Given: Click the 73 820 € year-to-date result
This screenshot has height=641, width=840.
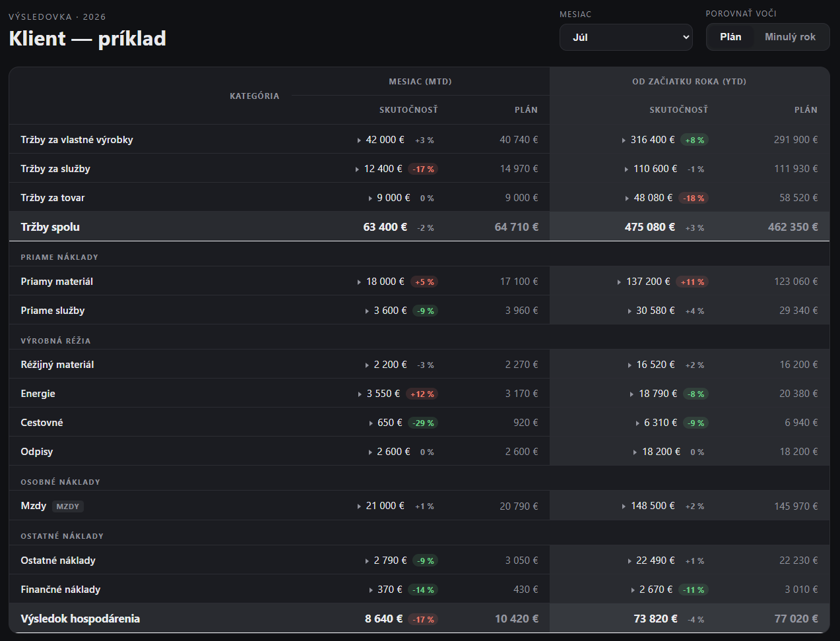Looking at the screenshot, I should tap(655, 619).
